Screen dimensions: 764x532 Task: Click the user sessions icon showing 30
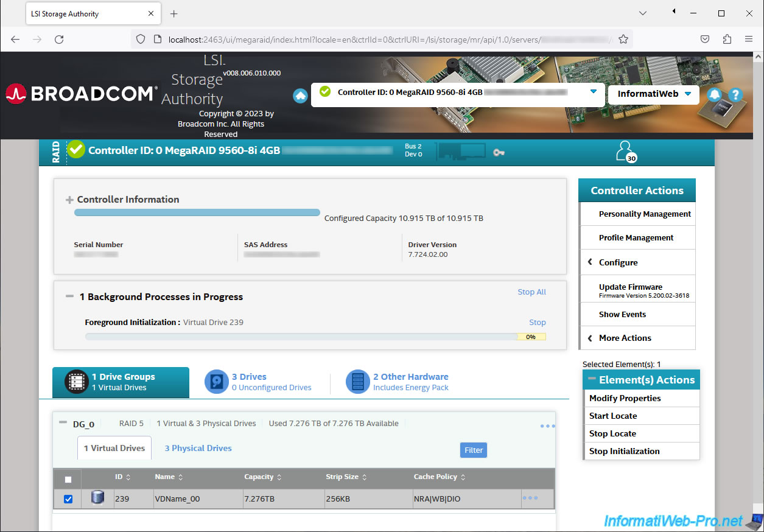(626, 152)
